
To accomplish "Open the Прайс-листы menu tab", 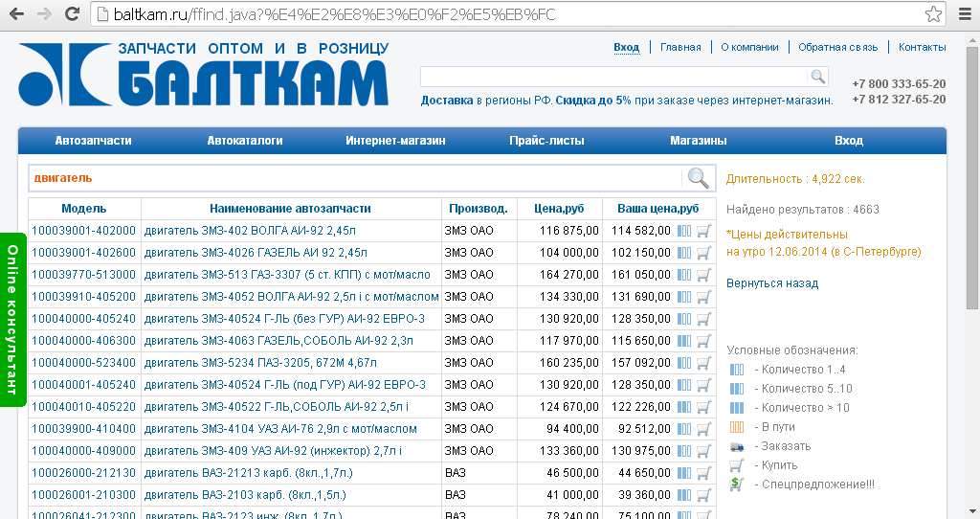I will [x=546, y=141].
